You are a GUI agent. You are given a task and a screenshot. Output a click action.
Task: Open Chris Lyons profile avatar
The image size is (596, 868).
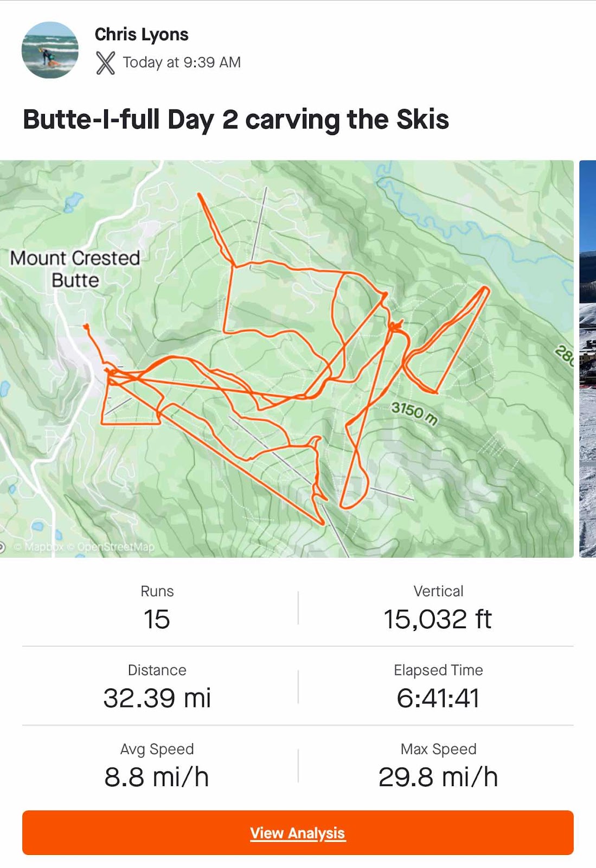pyautogui.click(x=50, y=50)
